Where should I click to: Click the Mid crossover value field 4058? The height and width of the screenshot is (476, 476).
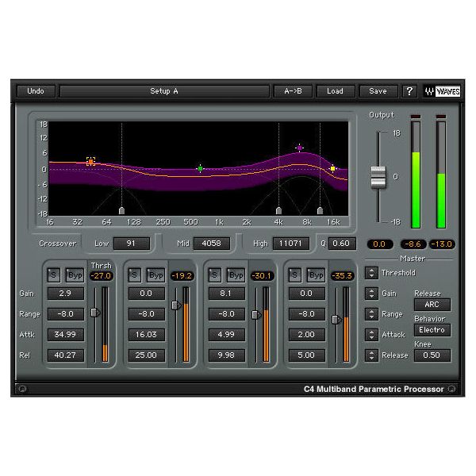click(211, 244)
